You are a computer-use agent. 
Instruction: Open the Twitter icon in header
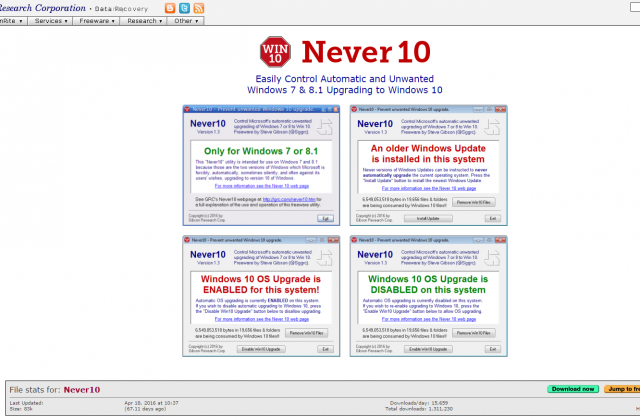(x=184, y=8)
